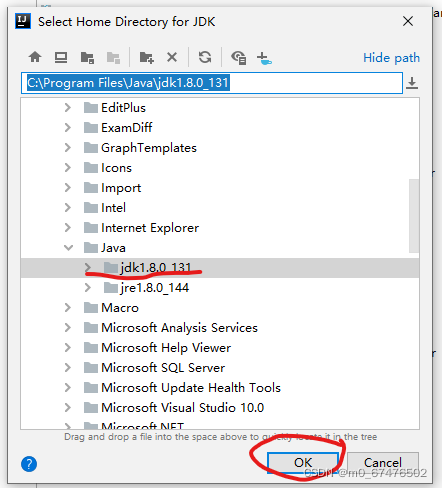Image resolution: width=442 pixels, height=488 pixels.
Task: Create a New Folder via toolbar icon
Action: click(x=146, y=57)
